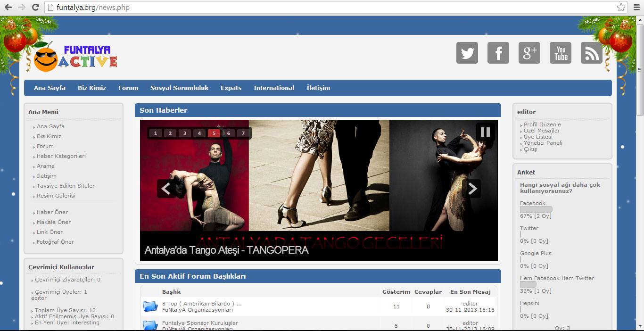This screenshot has width=644, height=331.
Task: Click the funtalya.org address bar
Action: (x=330, y=7)
